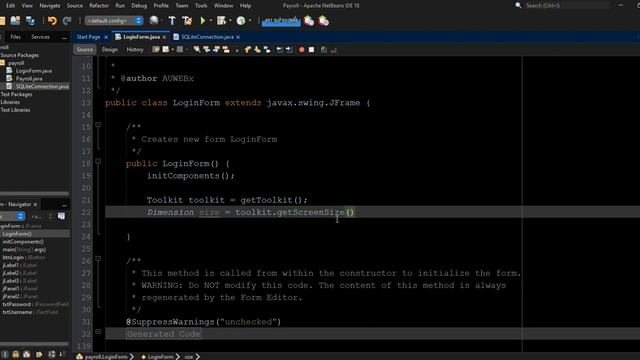Click Save All toolbar icon
640x360 pixels.
pyautogui.click(x=30, y=21)
